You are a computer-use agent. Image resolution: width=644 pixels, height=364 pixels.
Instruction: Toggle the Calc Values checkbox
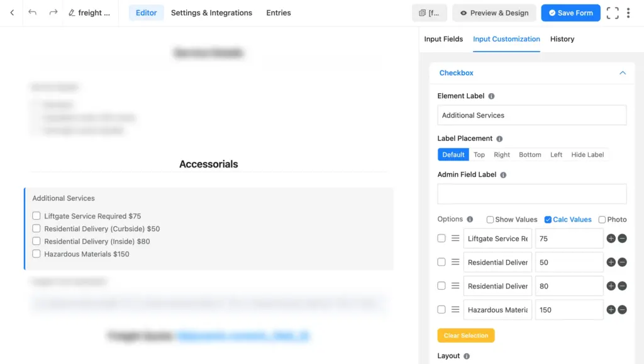[x=548, y=220]
